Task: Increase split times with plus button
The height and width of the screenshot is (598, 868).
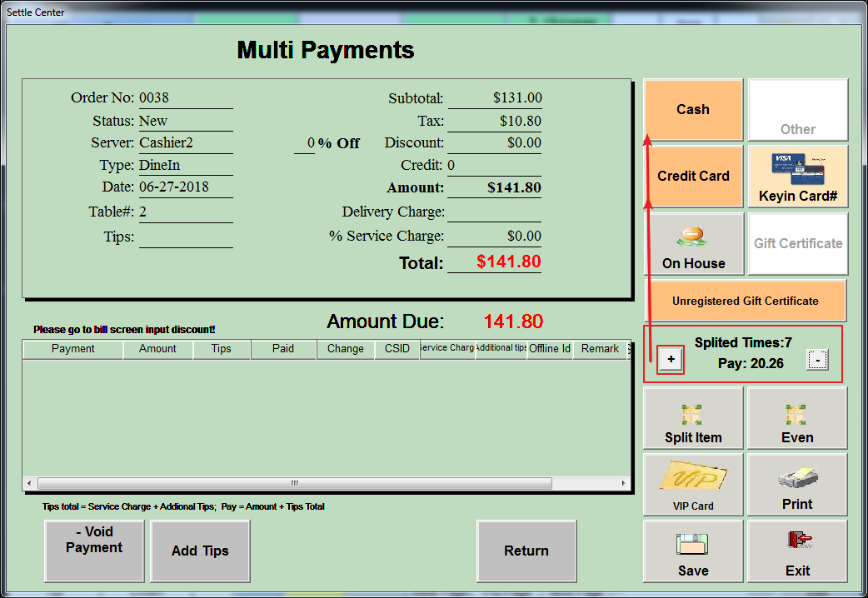Action: [x=671, y=359]
